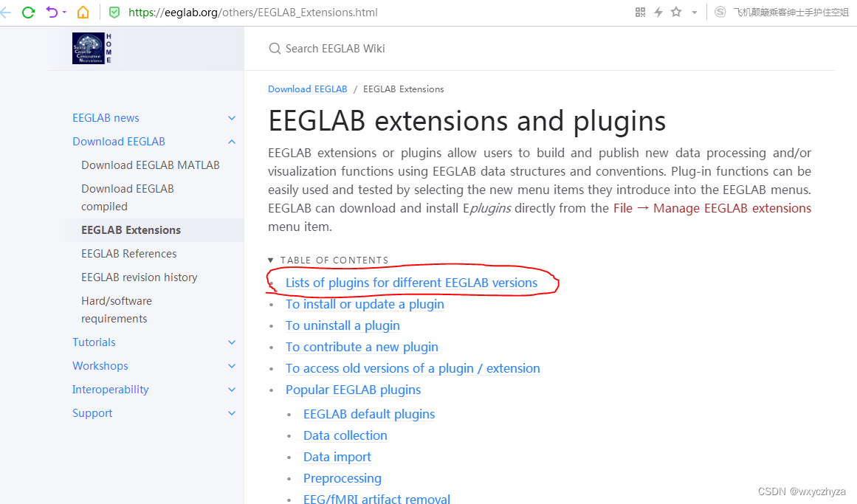
Task: Collapse the Table of Contents triangle
Action: click(271, 260)
